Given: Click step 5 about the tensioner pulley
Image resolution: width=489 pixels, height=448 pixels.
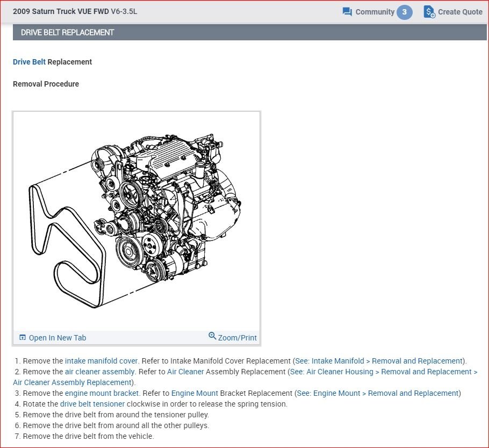Looking at the screenshot, I should pyautogui.click(x=112, y=415).
